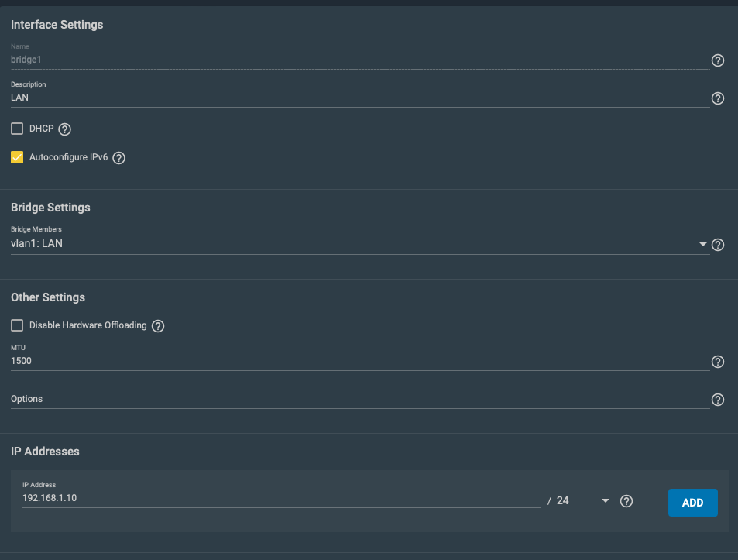The width and height of the screenshot is (738, 560).
Task: View help icon beside IP netmask
Action: (x=626, y=501)
